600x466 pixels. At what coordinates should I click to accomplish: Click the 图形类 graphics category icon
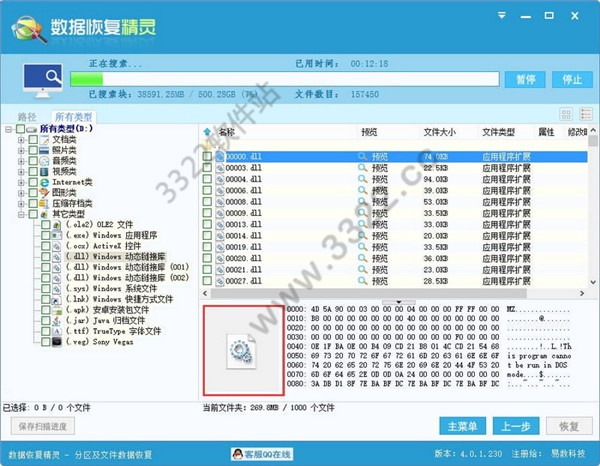click(x=44, y=192)
